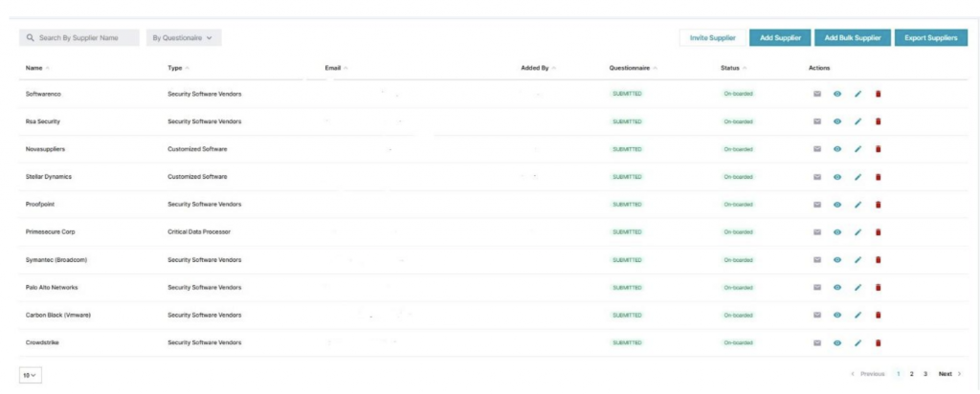The width and height of the screenshot is (980, 394).
Task: Delete Carbon Black (Vmware) trash icon
Action: 879,315
